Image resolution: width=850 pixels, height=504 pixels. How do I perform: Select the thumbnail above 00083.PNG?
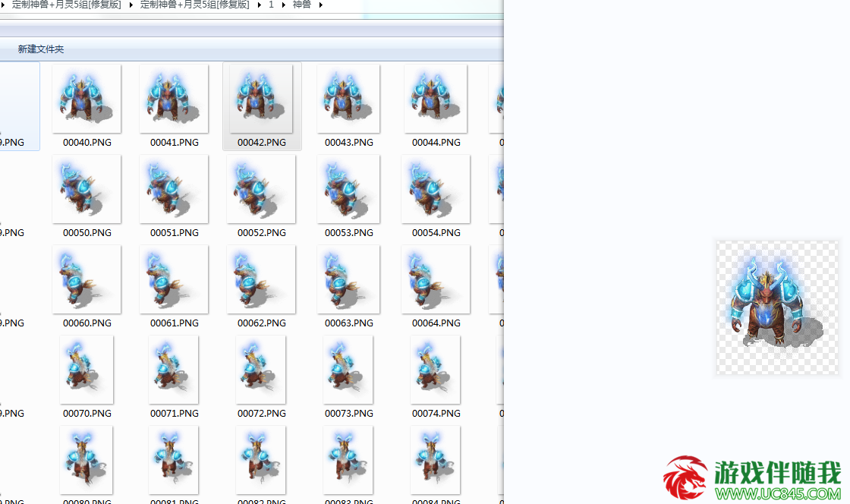click(x=348, y=460)
